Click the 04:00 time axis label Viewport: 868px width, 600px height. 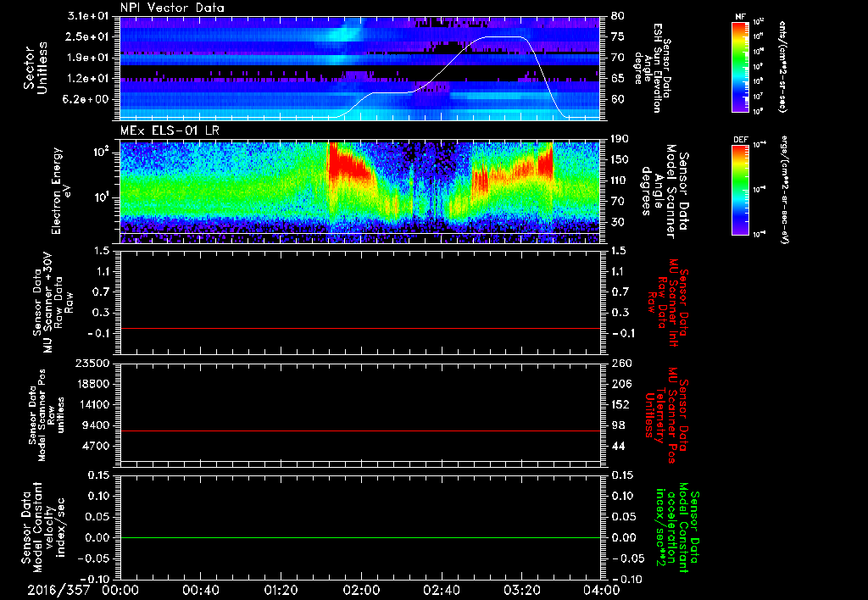[601, 590]
